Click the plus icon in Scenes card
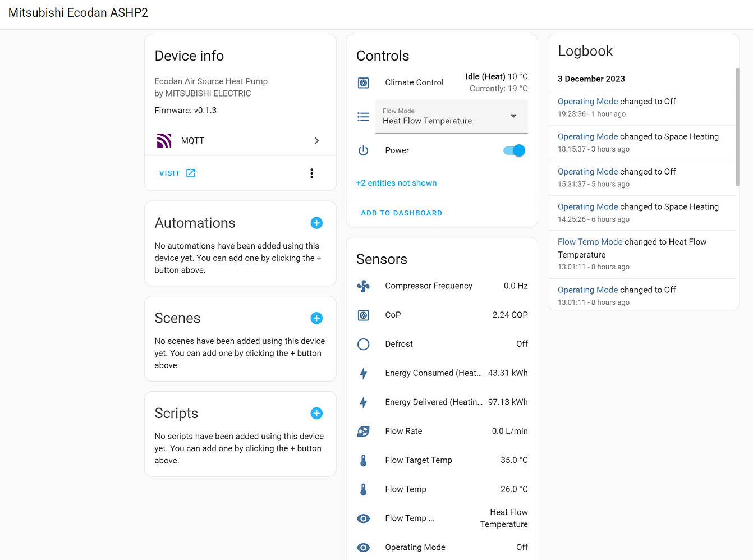Viewport: 753px width, 560px height. tap(316, 318)
